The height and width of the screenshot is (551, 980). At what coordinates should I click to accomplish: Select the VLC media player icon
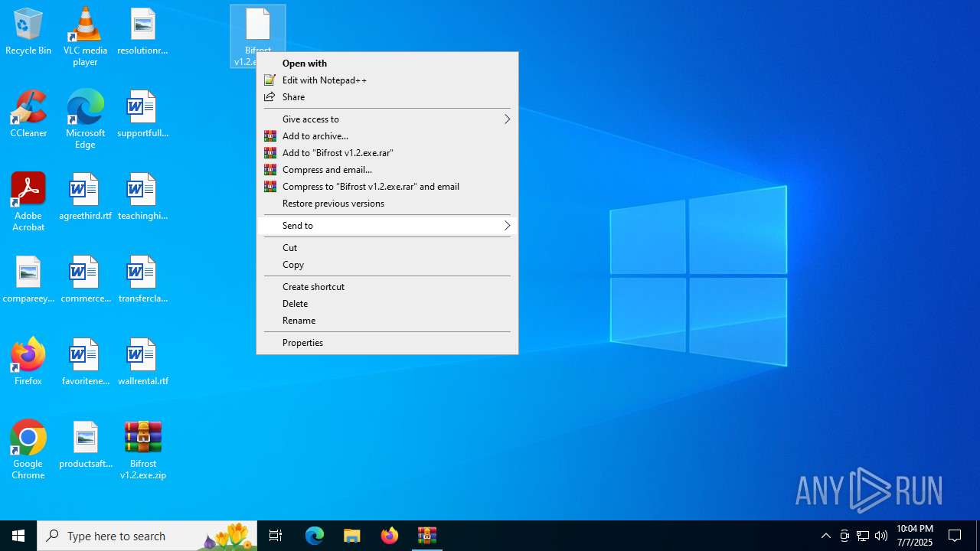85,36
